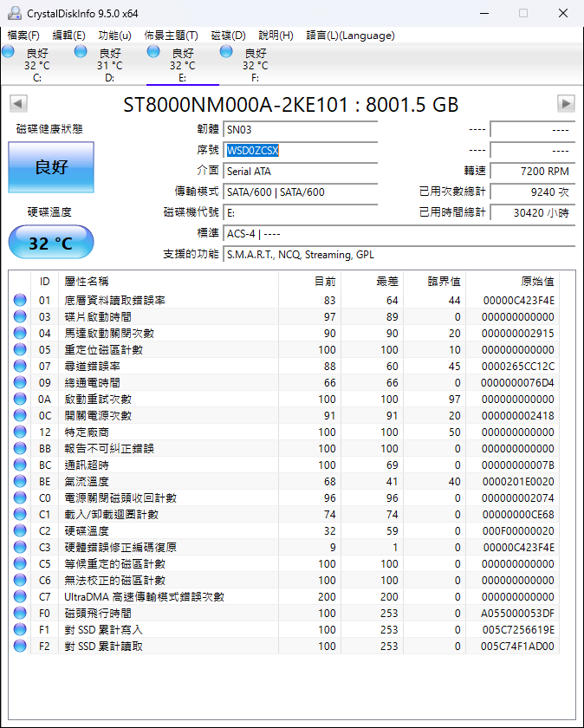Open the 佈景主題(T) menu
The height and width of the screenshot is (728, 584).
[x=171, y=36]
